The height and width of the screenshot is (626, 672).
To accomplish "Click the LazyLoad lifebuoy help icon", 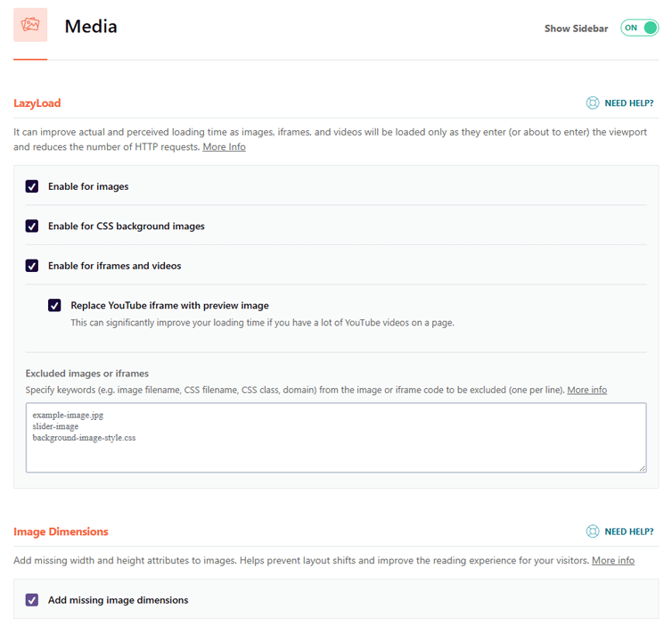I will point(593,103).
